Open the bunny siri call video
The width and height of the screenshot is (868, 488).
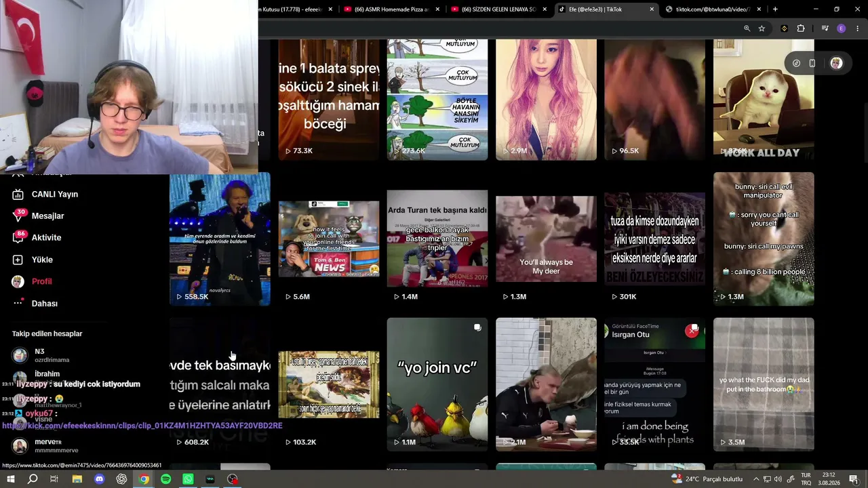tap(764, 239)
